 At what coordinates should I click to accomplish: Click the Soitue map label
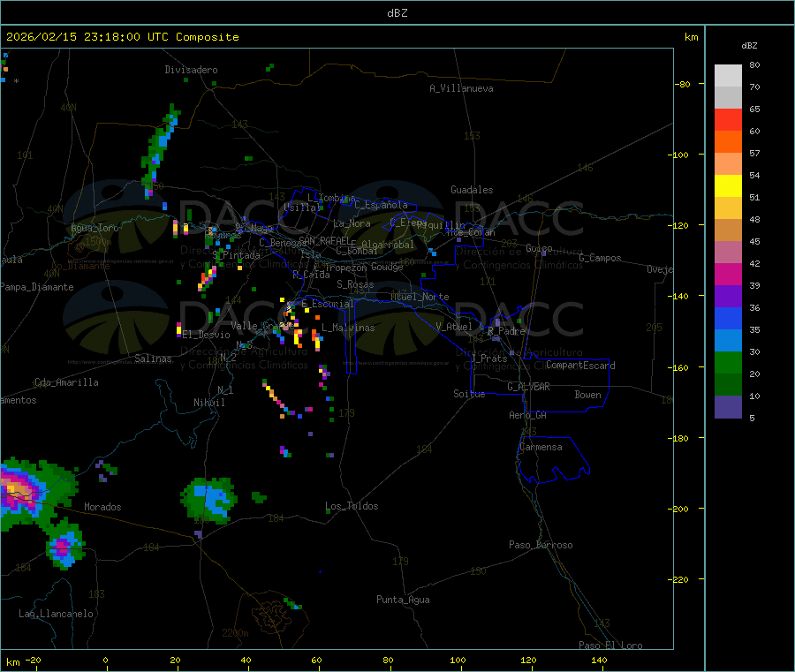click(469, 394)
